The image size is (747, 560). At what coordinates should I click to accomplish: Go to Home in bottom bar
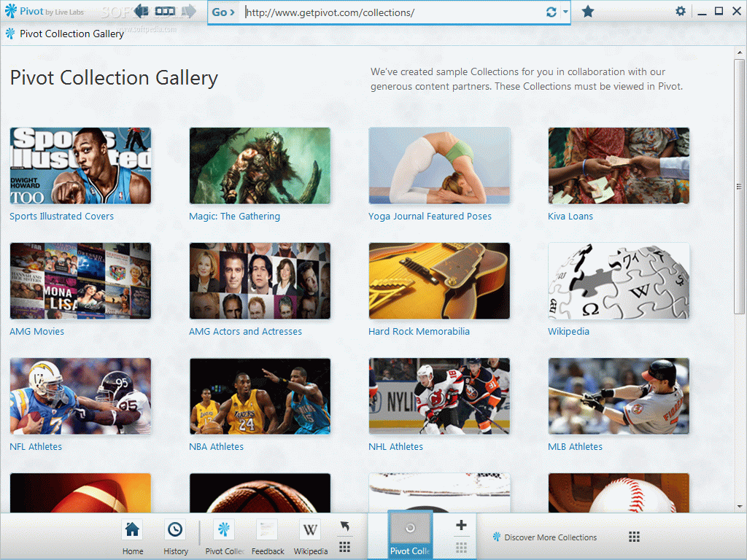133,537
